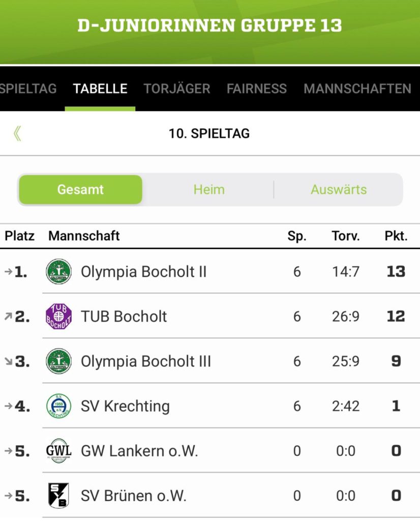Click the Olympia Bocholt II club crest
Screen dimensions: 420x521
click(58, 272)
